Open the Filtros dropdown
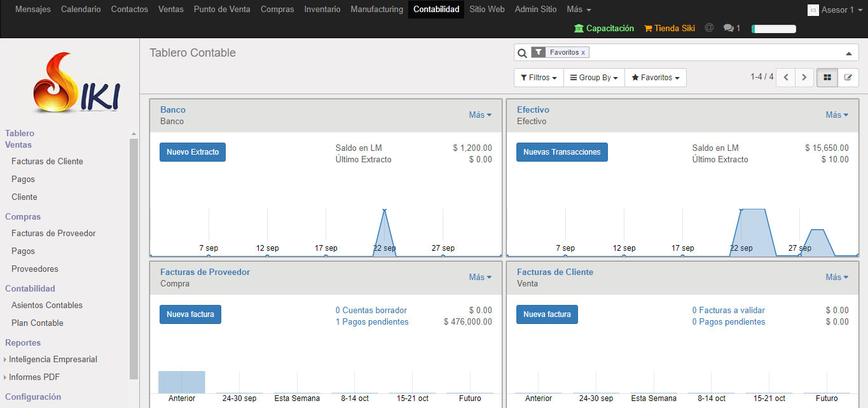The width and height of the screenshot is (868, 408). point(538,78)
